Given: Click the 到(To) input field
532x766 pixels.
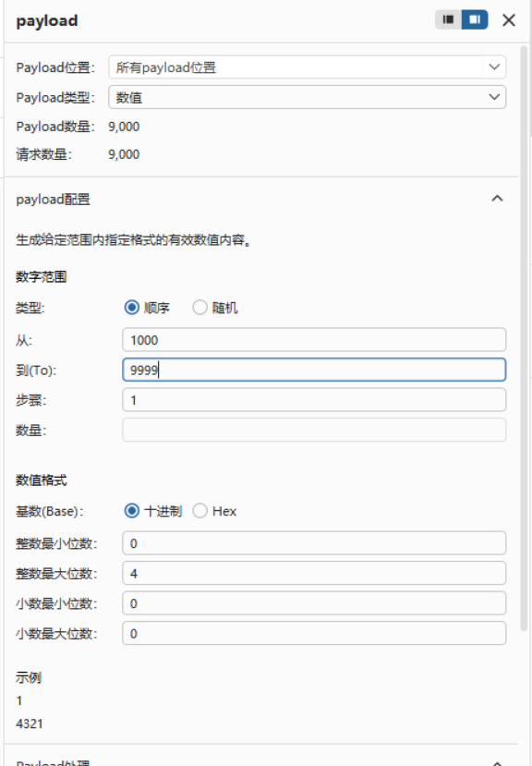Looking at the screenshot, I should 314,370.
